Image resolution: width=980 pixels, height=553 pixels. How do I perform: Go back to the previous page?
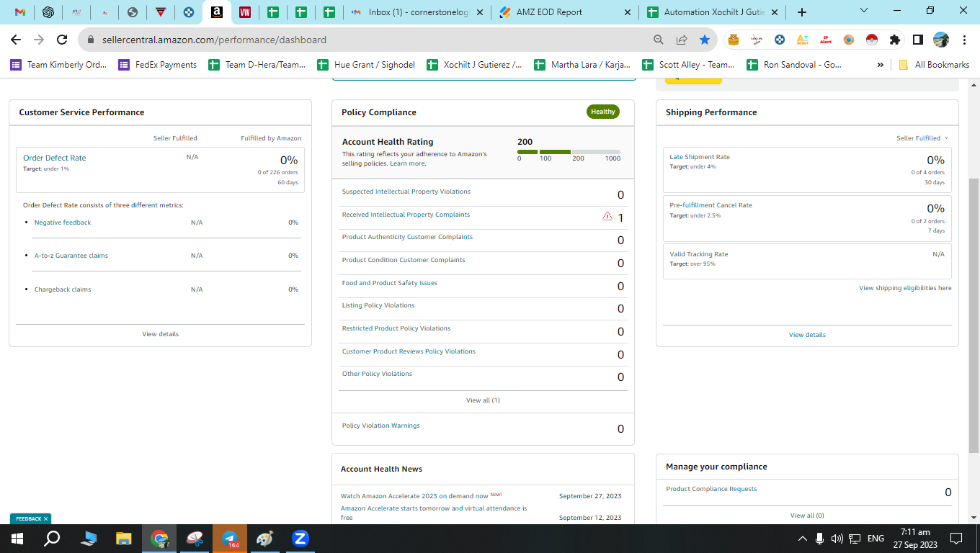16,40
